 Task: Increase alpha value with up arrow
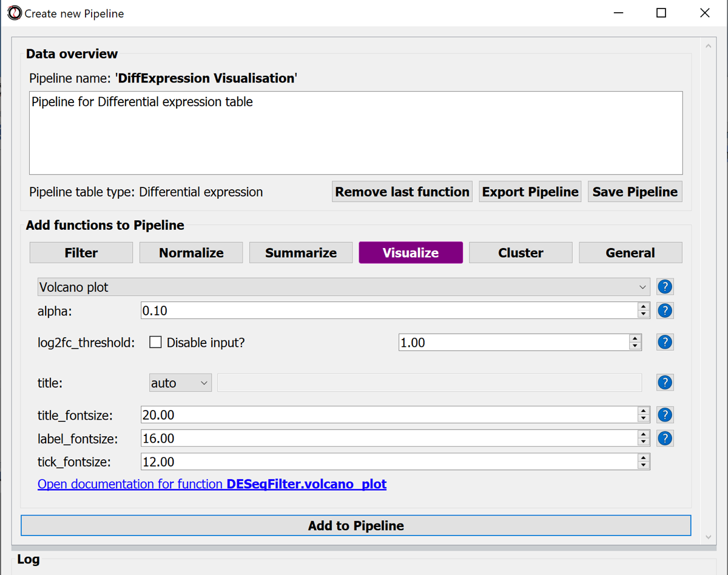point(644,307)
